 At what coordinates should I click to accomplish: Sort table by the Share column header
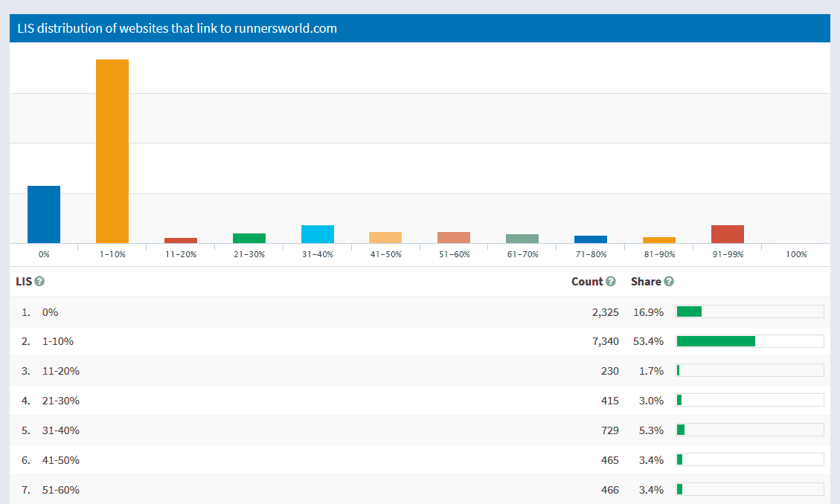point(646,282)
